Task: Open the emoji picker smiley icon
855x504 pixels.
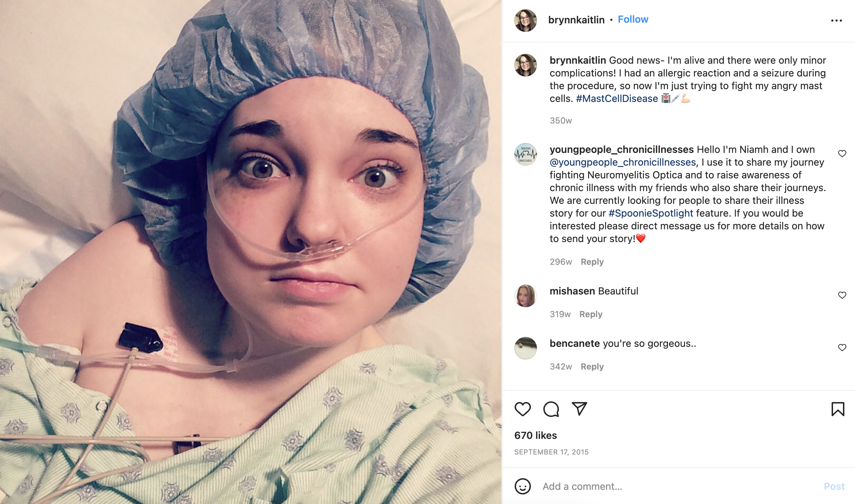Action: tap(523, 486)
